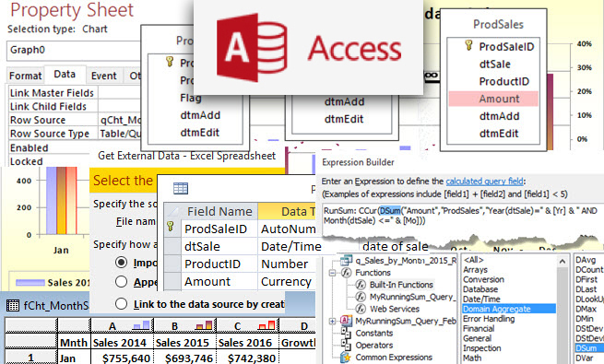The image size is (604, 364).
Task: Click the chart series icon in column B
Action: coord(204,325)
